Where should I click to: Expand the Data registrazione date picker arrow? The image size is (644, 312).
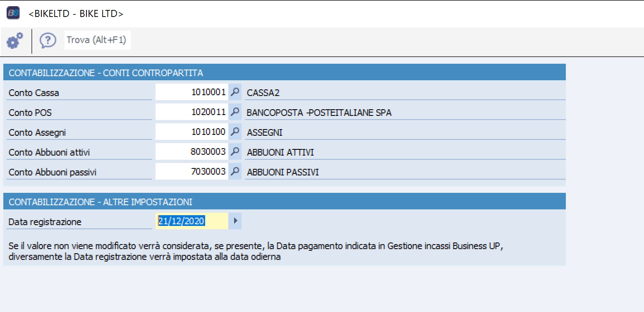pos(235,221)
